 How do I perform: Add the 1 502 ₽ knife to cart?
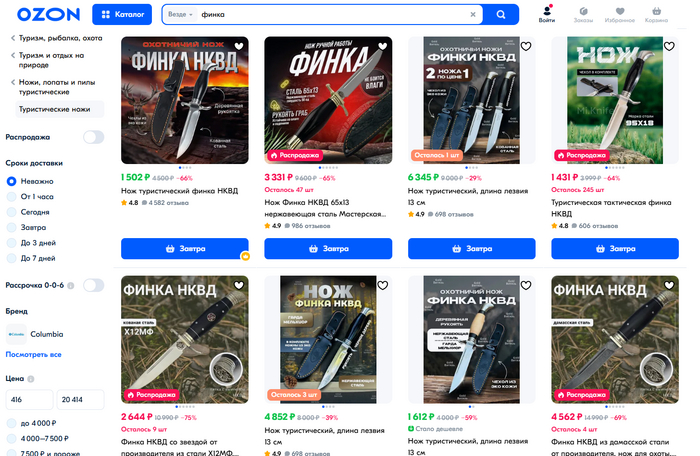pos(185,249)
